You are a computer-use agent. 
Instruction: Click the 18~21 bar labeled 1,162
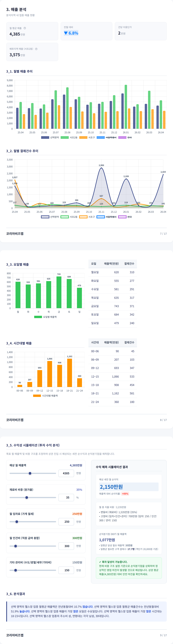70,373
